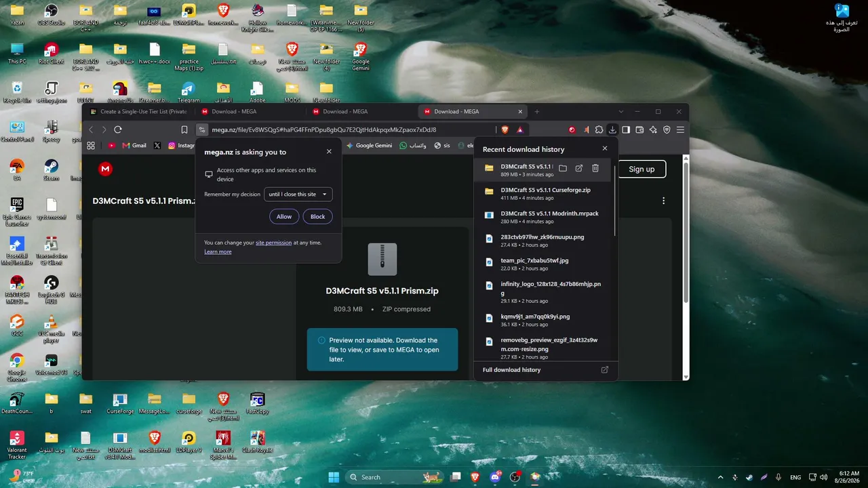The width and height of the screenshot is (868, 488).
Task: Open the Leo AI sparkle icon
Action: coord(653,129)
